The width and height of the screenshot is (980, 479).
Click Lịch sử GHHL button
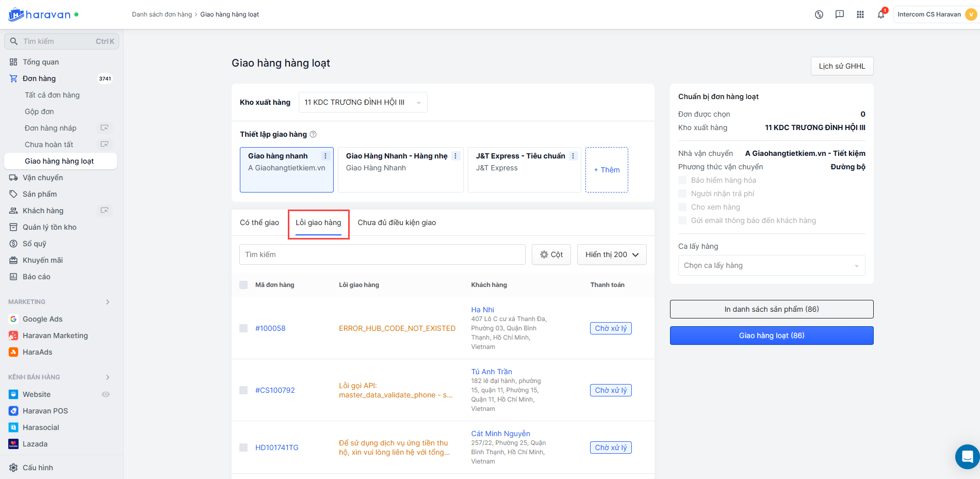tap(842, 66)
